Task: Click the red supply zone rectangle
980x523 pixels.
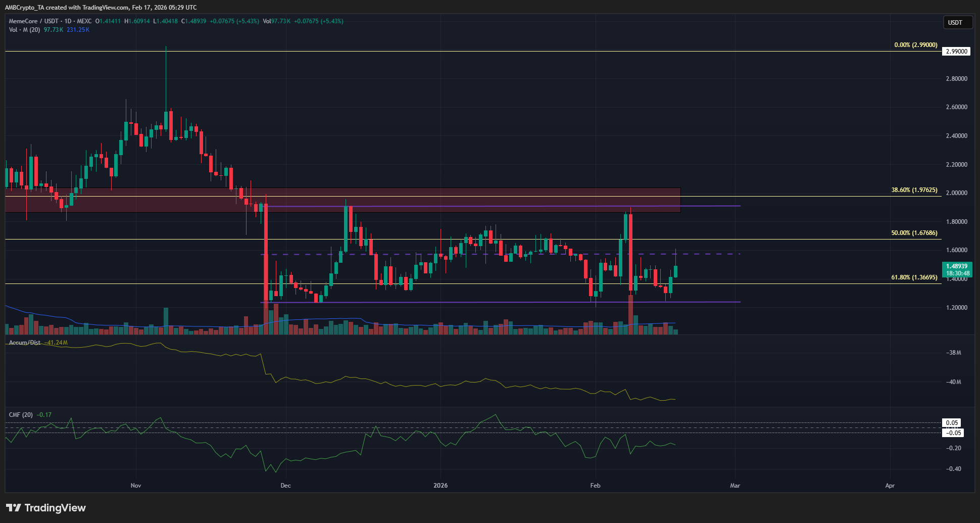Action: [x=342, y=200]
